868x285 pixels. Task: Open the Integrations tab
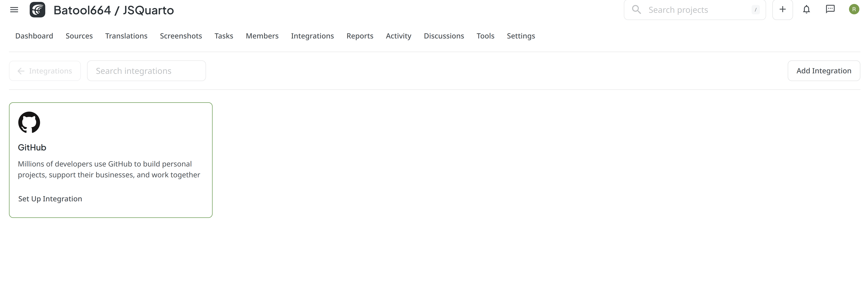(312, 35)
